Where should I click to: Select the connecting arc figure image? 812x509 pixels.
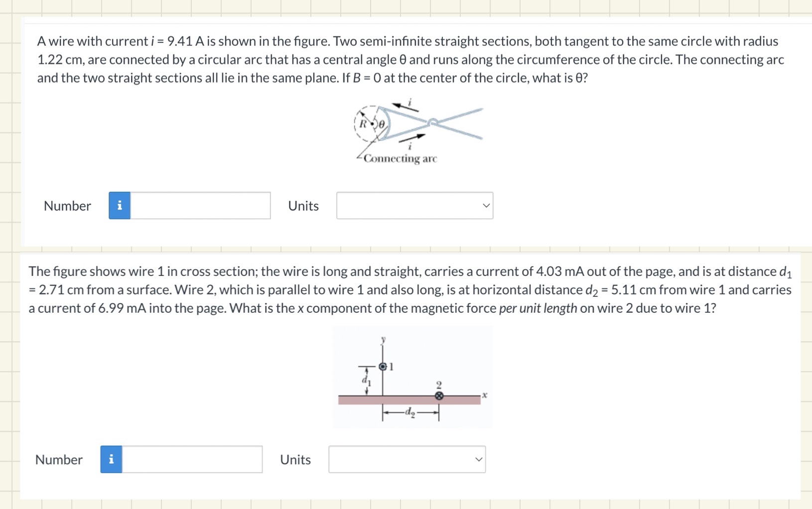click(418, 129)
